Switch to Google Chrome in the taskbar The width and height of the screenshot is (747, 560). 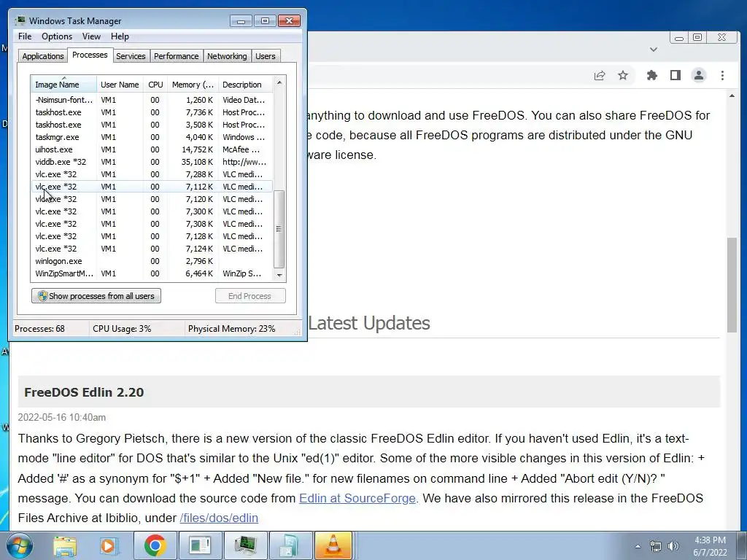point(155,545)
